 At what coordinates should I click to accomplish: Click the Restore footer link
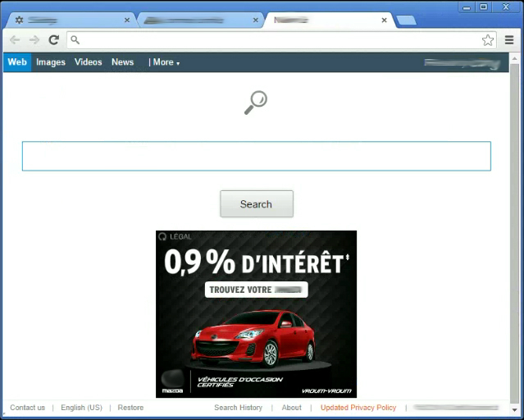[x=130, y=408]
